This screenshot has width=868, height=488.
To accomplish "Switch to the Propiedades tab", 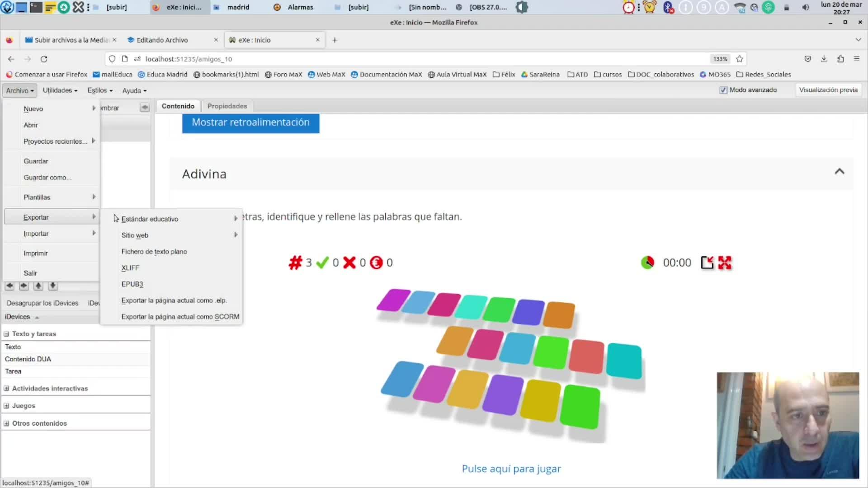I will point(227,106).
